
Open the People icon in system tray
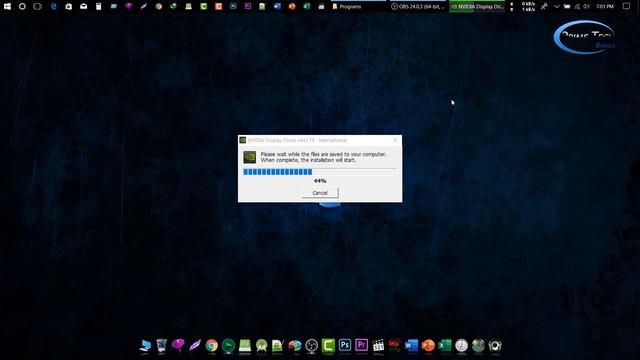click(x=544, y=7)
